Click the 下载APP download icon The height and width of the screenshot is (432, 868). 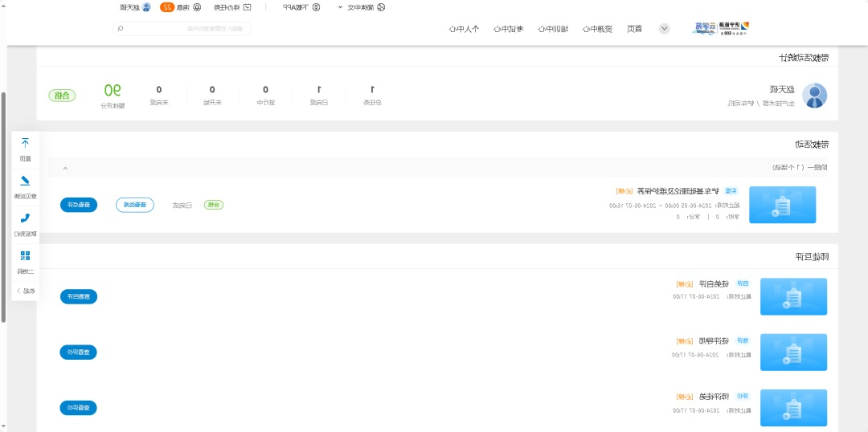[x=316, y=6]
